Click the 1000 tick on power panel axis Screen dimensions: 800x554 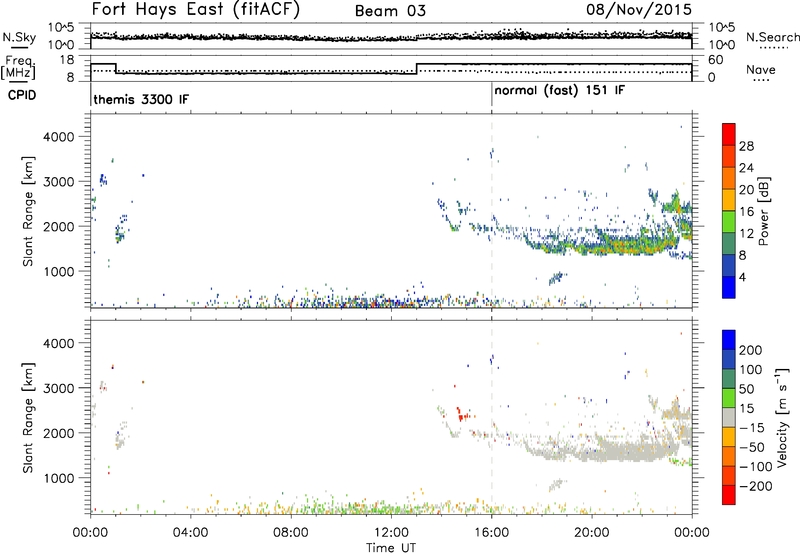[59, 271]
